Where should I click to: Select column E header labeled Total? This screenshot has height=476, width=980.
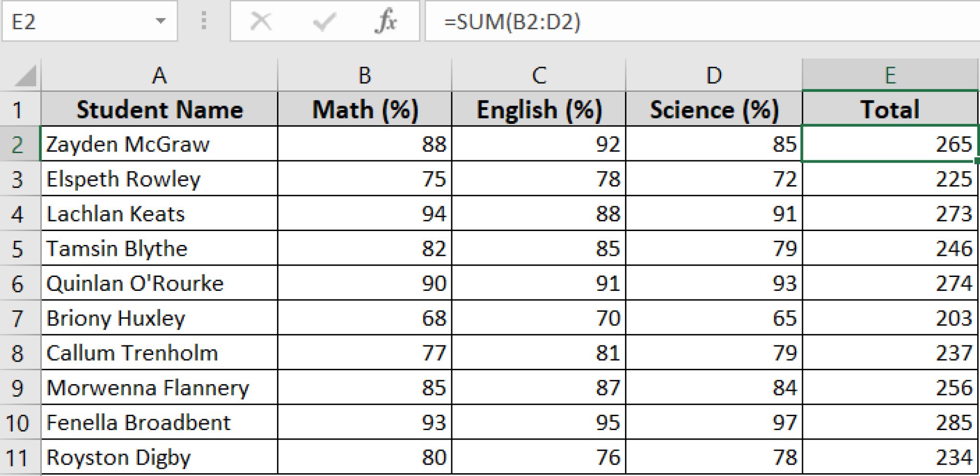890,75
